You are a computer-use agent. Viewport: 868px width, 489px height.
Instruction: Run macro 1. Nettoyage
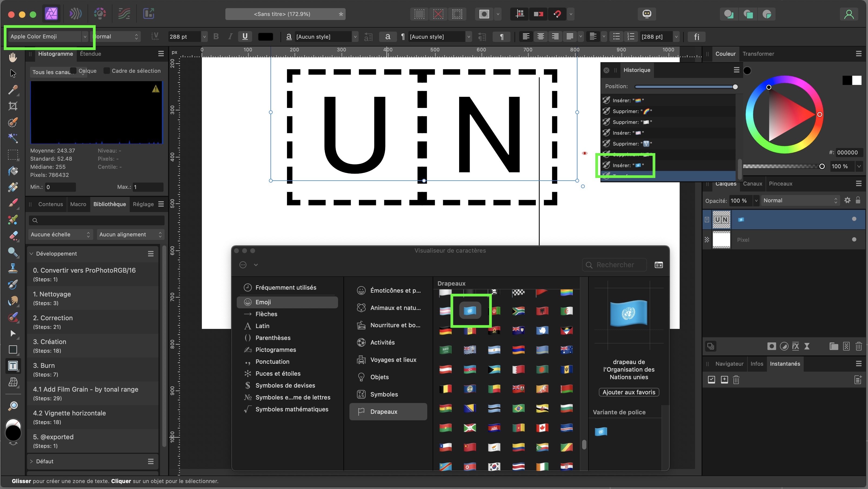(x=93, y=298)
